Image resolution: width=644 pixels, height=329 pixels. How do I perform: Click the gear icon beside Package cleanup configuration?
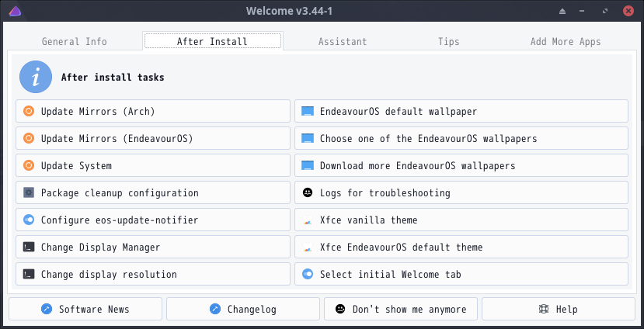29,192
